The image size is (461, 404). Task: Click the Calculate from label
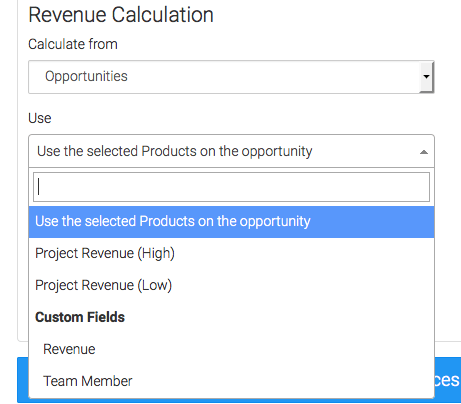73,44
